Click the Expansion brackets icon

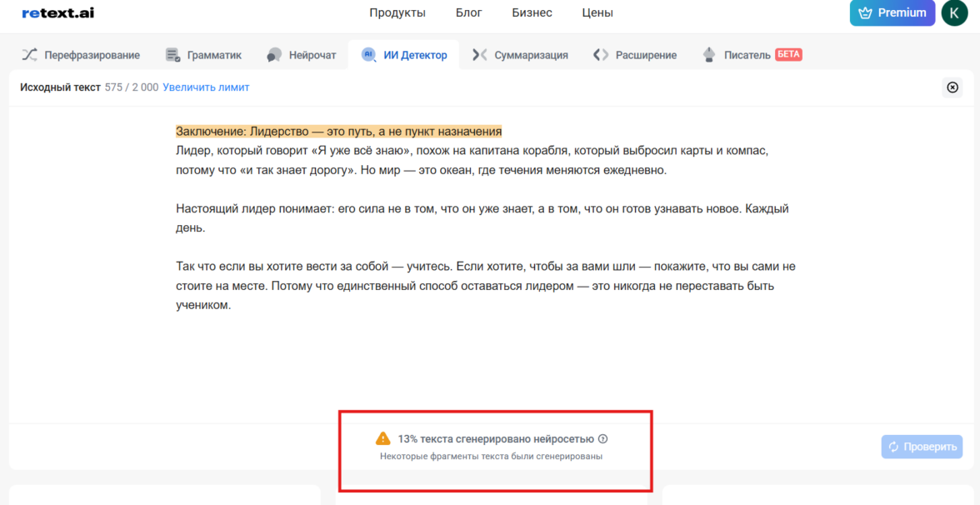point(600,55)
